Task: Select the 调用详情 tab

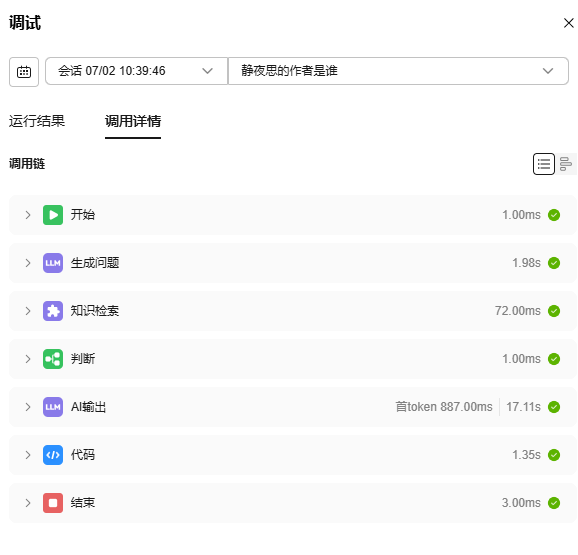Action: [133, 121]
